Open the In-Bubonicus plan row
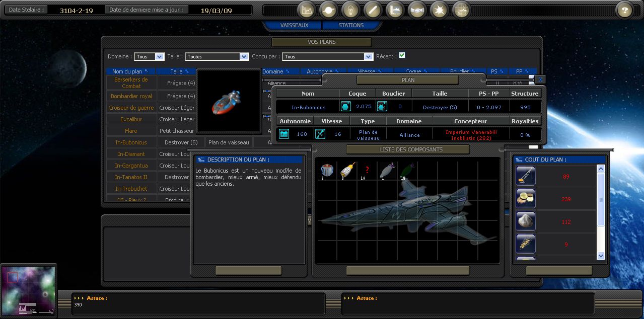The image size is (644, 319). [131, 142]
